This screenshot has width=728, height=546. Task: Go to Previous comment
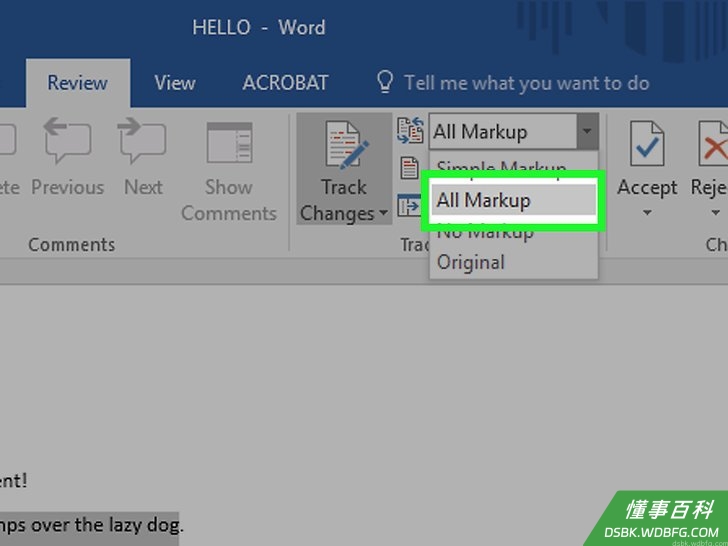point(68,158)
